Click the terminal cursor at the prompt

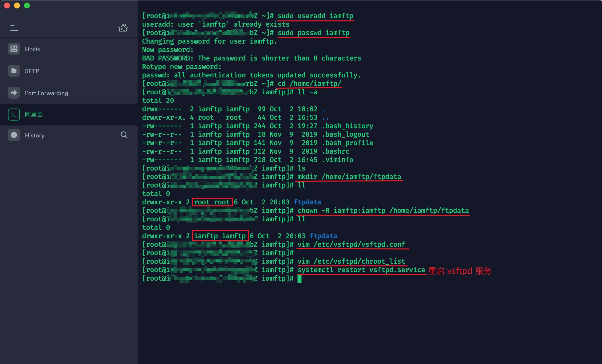[x=300, y=279]
